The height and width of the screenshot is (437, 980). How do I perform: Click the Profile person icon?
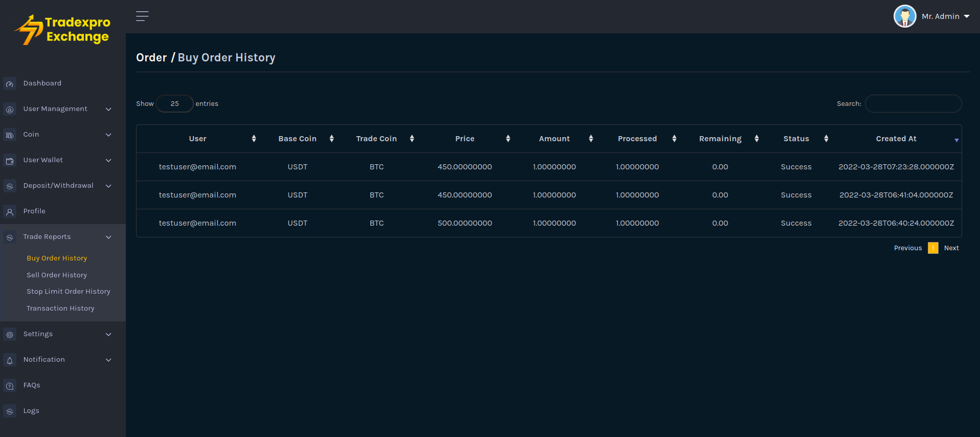click(10, 212)
